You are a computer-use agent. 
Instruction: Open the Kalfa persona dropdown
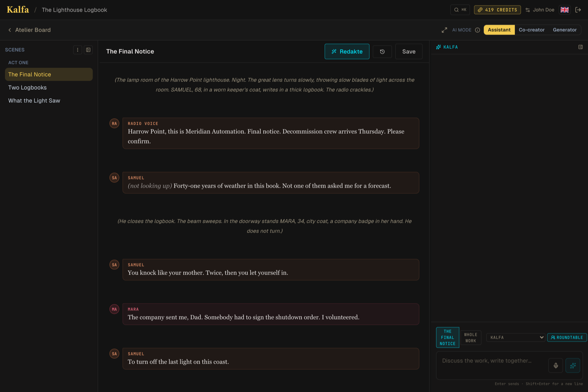516,338
